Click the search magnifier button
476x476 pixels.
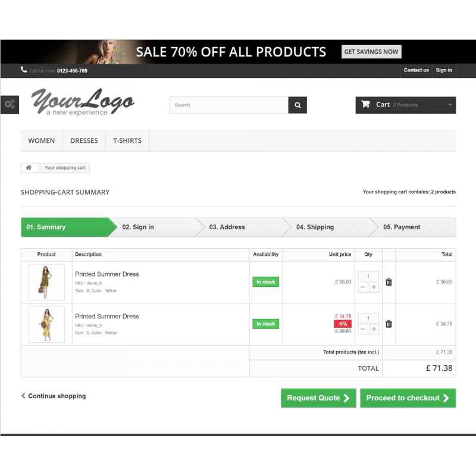[x=297, y=105]
